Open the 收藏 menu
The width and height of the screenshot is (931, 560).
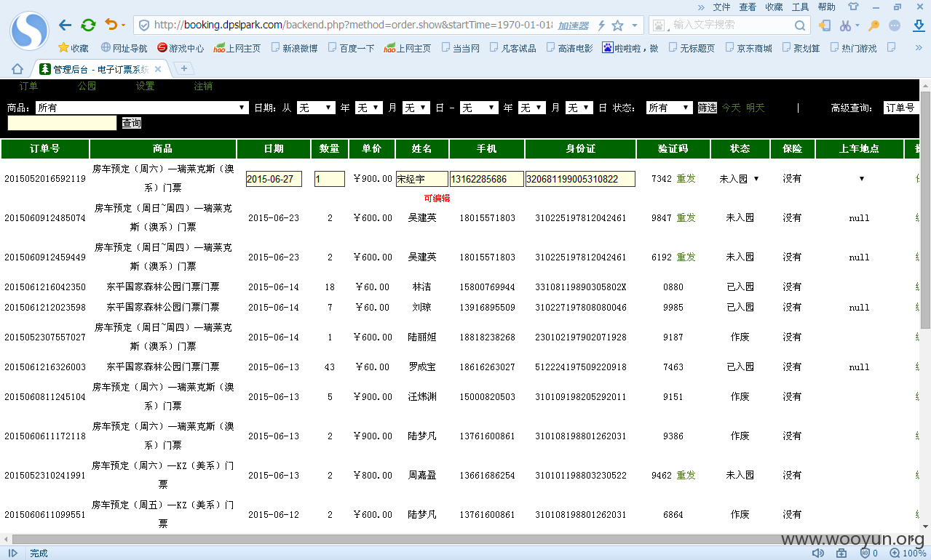coord(774,7)
